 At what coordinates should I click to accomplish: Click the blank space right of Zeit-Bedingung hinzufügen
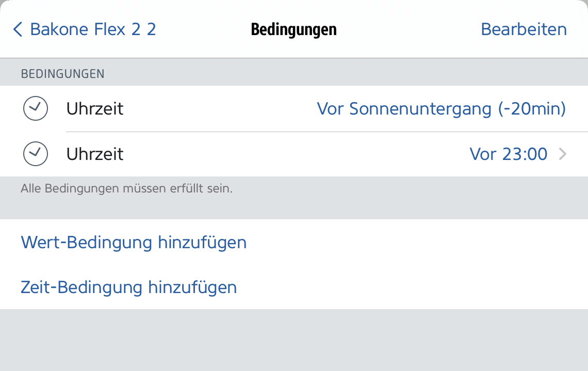[413, 287]
